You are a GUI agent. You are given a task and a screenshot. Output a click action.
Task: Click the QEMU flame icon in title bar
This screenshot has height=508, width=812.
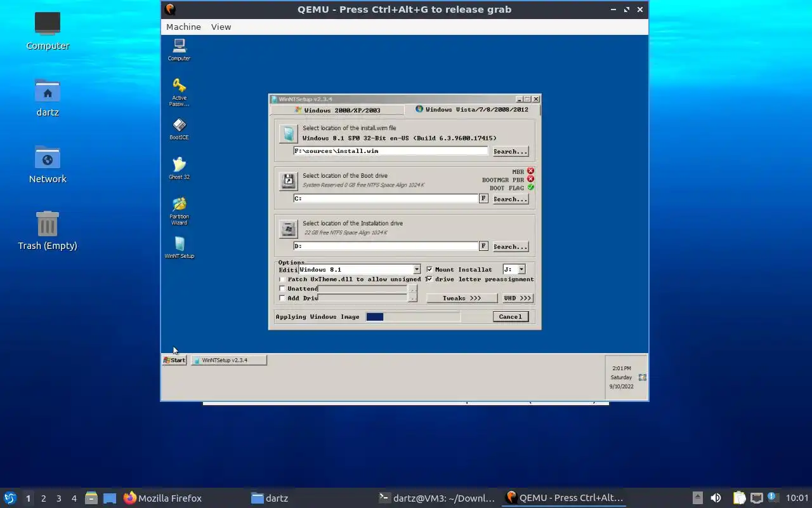click(x=169, y=10)
